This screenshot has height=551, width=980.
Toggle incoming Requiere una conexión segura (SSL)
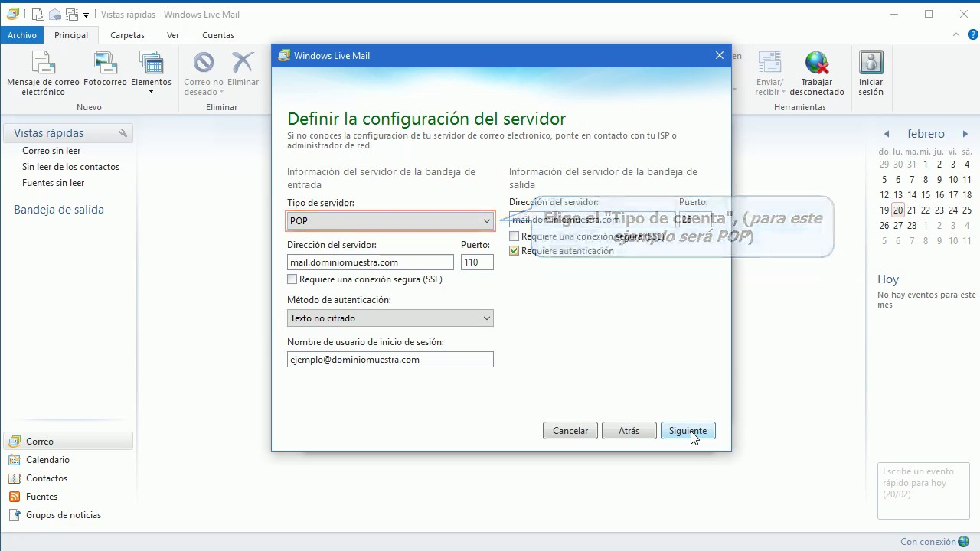pyautogui.click(x=292, y=279)
